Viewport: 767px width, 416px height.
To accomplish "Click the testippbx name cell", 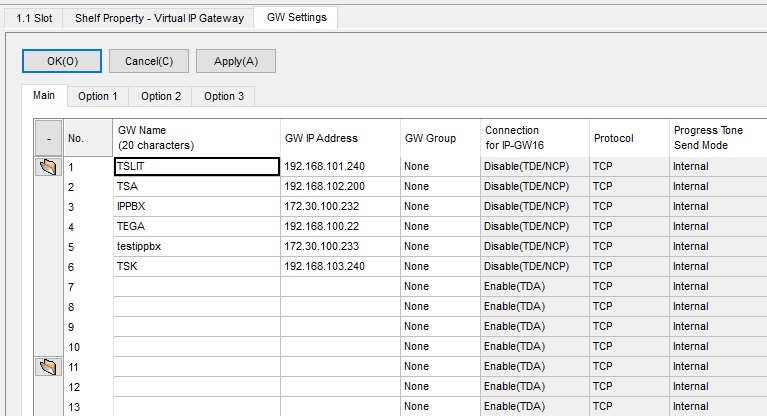I will tap(197, 247).
